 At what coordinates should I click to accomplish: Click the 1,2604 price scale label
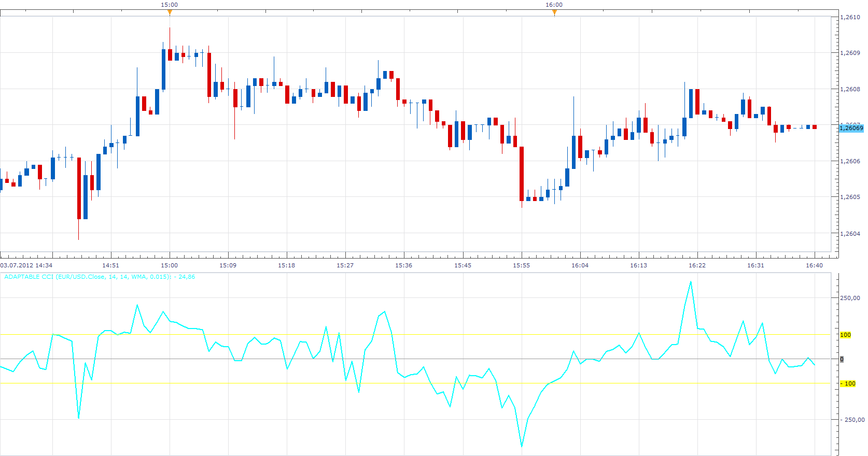tap(850, 234)
